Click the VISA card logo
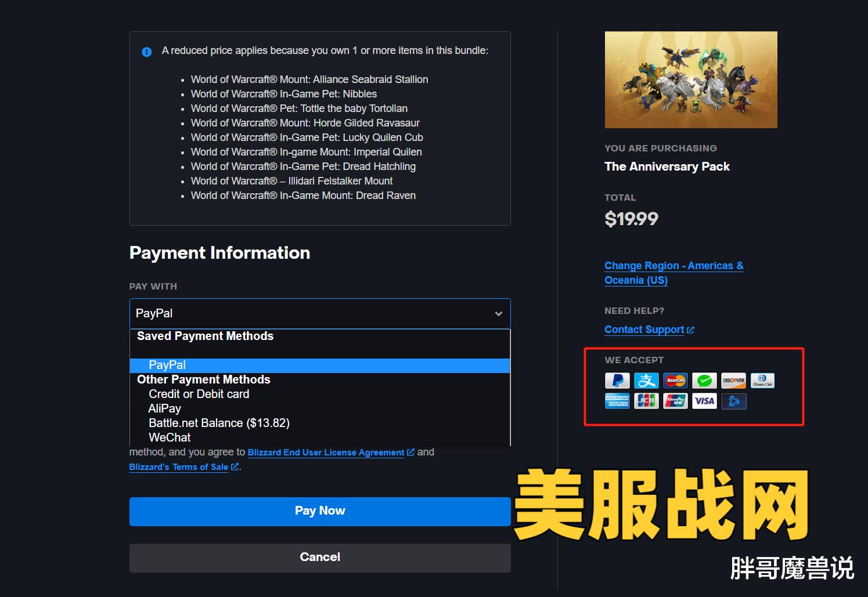The image size is (868, 597). pyautogui.click(x=704, y=401)
